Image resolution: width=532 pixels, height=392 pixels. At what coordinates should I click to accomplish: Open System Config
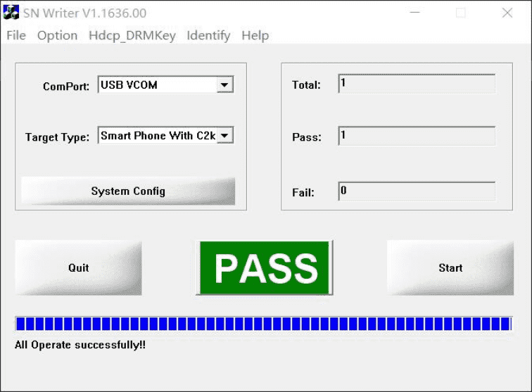click(128, 191)
